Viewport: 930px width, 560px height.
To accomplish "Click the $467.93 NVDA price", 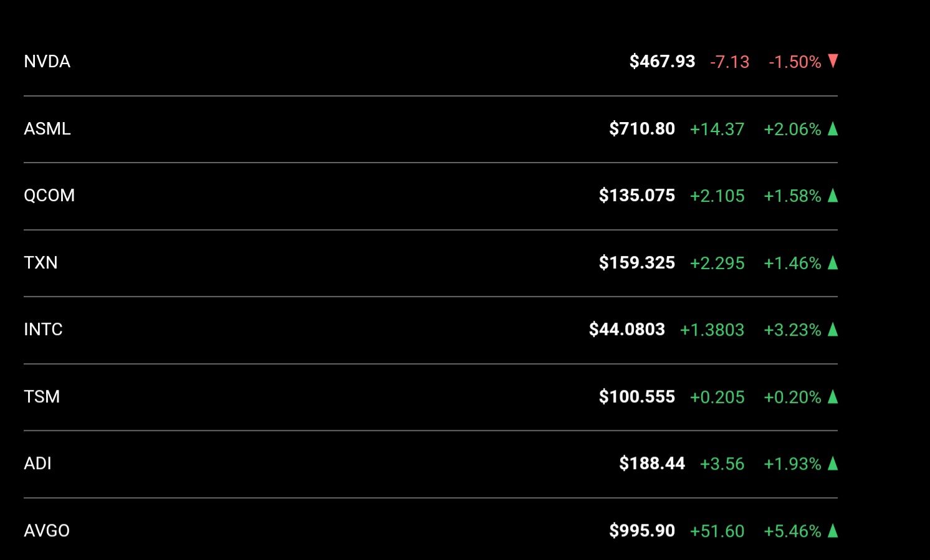I will pyautogui.click(x=662, y=62).
